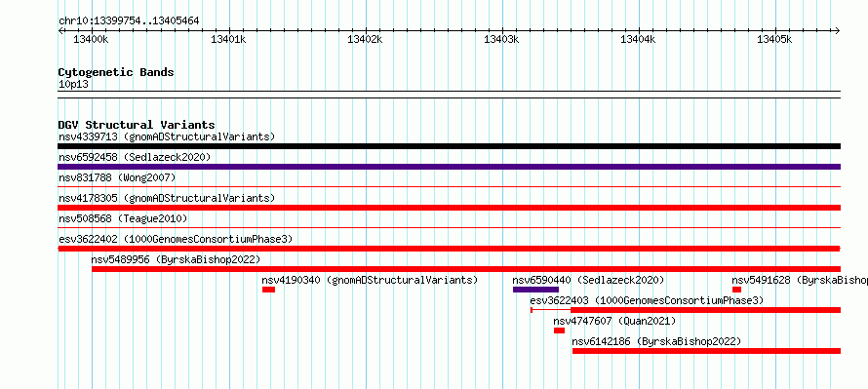The height and width of the screenshot is (389, 868).
Task: Click the 13404k ruler tick label
Action: point(638,39)
